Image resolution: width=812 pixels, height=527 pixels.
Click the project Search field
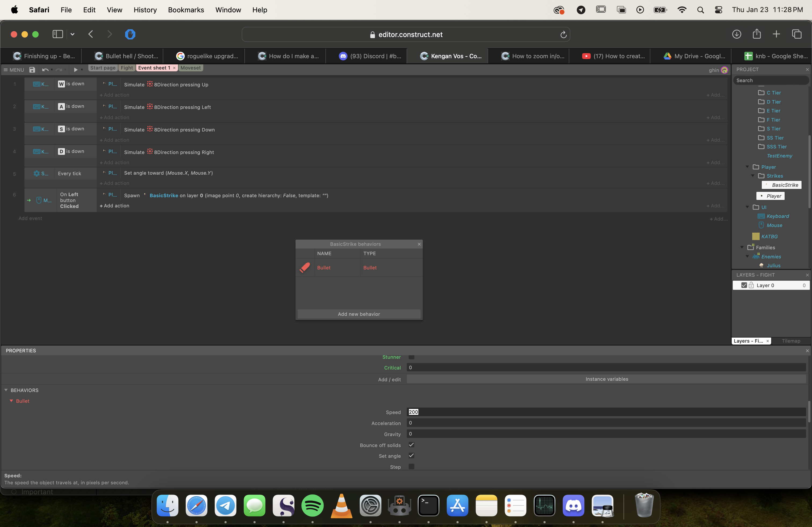[x=771, y=80]
